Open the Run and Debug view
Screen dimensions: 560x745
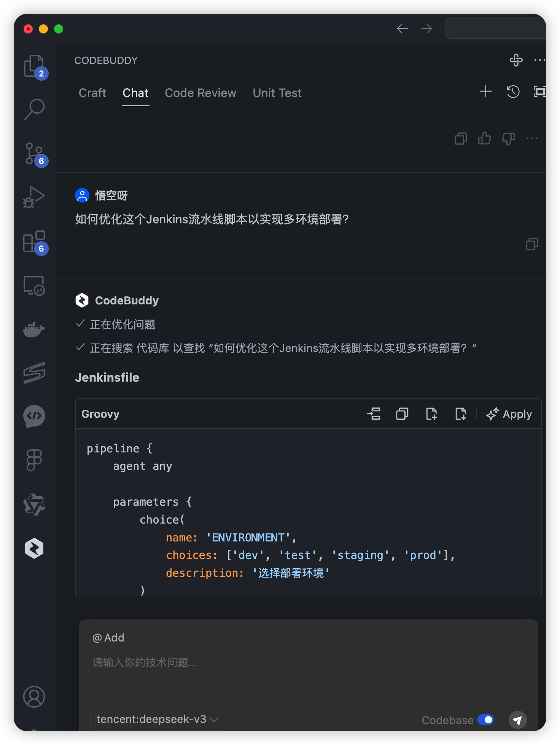click(x=34, y=197)
